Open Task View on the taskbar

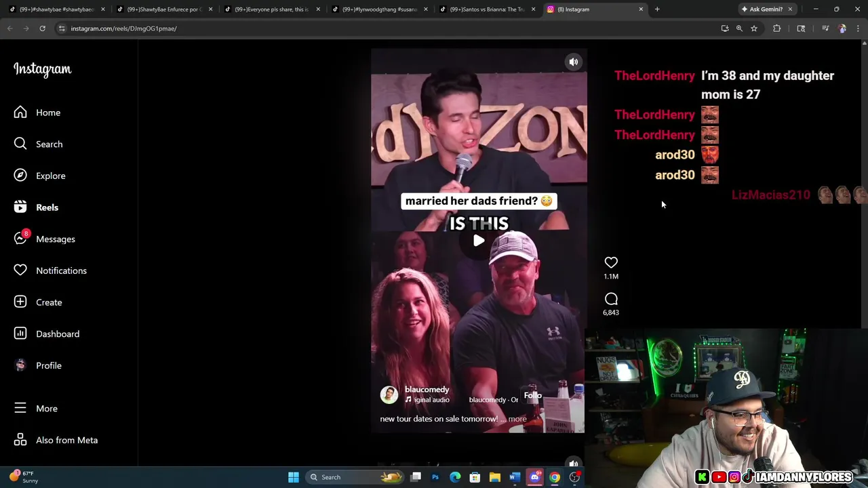pyautogui.click(x=416, y=477)
